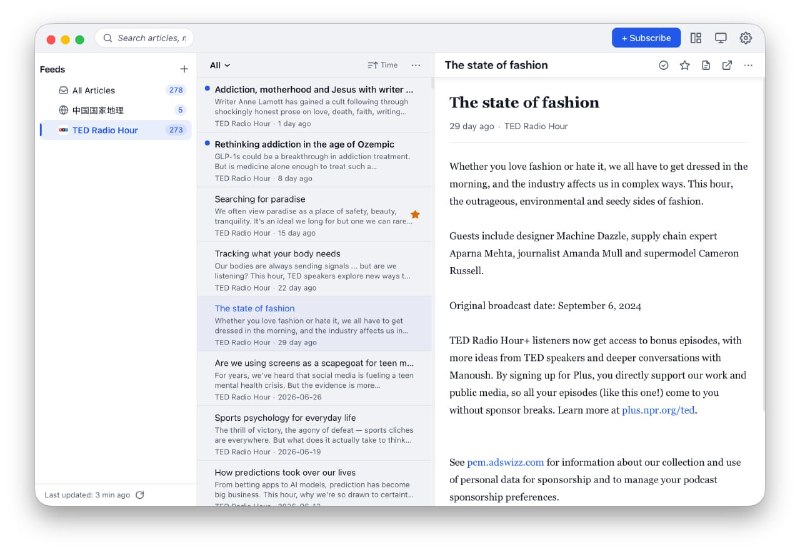The image size is (800, 552).
Task: Open How predictions took over our lives
Action: (x=314, y=484)
